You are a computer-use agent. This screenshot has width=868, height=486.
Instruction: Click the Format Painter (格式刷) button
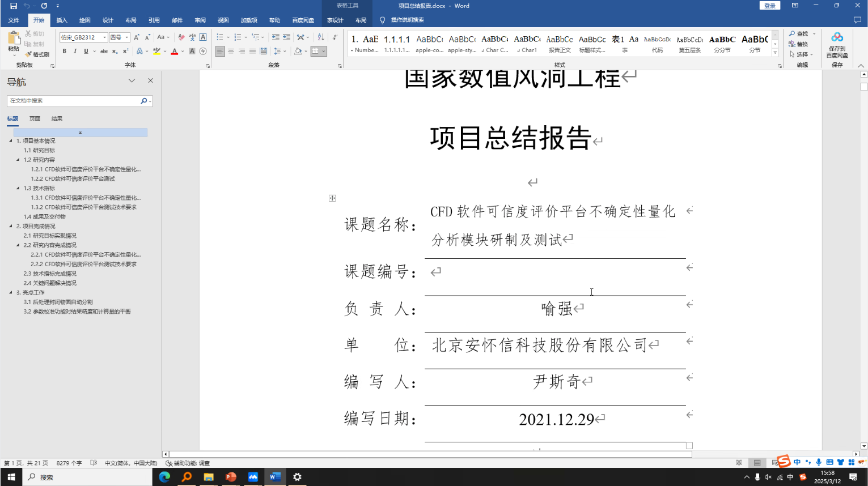point(37,54)
